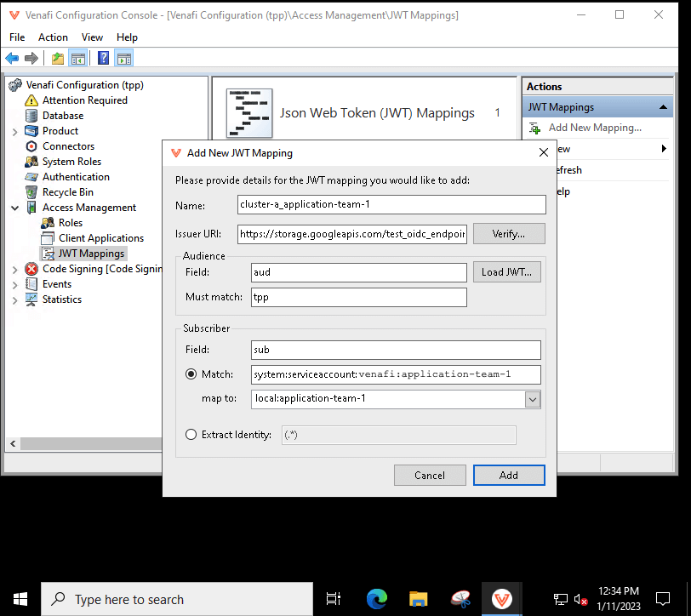The image size is (691, 616).
Task: Click the Name input field
Action: coord(391,204)
